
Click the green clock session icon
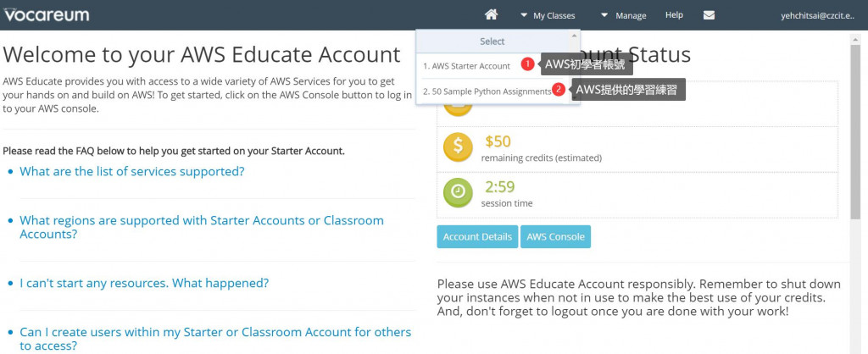pyautogui.click(x=458, y=192)
